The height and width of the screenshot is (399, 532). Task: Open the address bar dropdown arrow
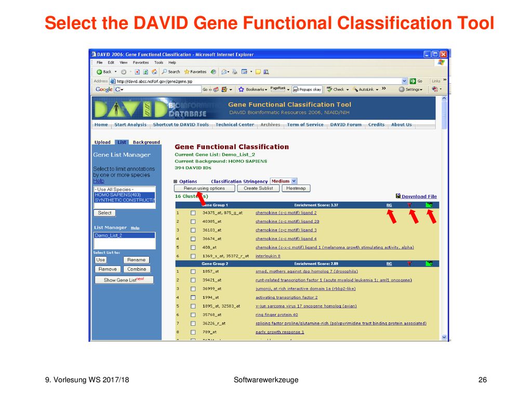point(404,81)
